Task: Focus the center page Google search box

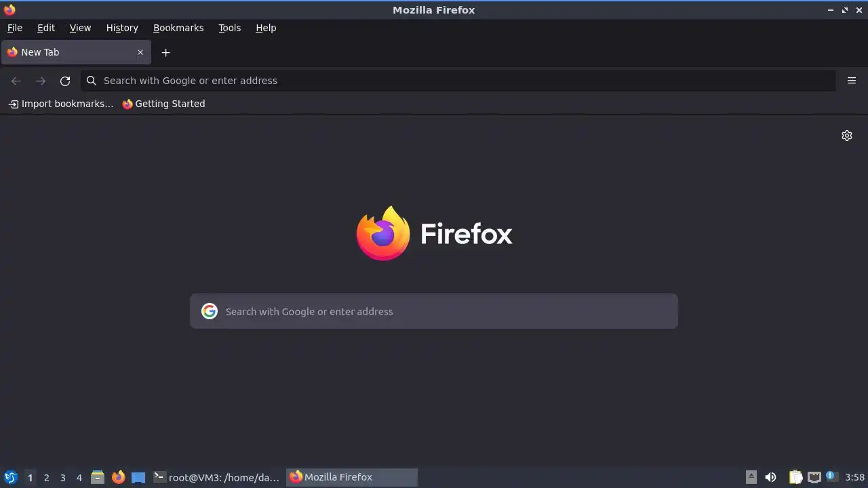Action: (x=434, y=311)
